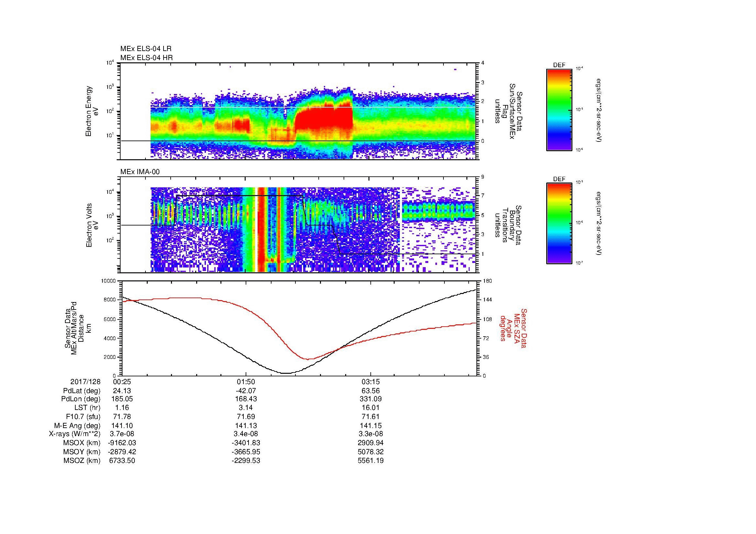
Task: Click the 'MSOX (km)' row label
Action: click(82, 443)
